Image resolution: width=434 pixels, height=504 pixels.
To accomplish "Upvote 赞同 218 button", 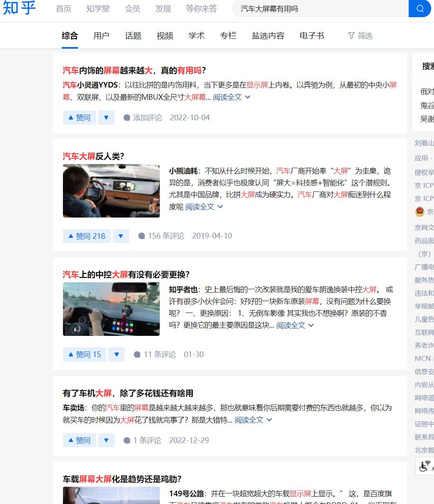I will coord(87,236).
